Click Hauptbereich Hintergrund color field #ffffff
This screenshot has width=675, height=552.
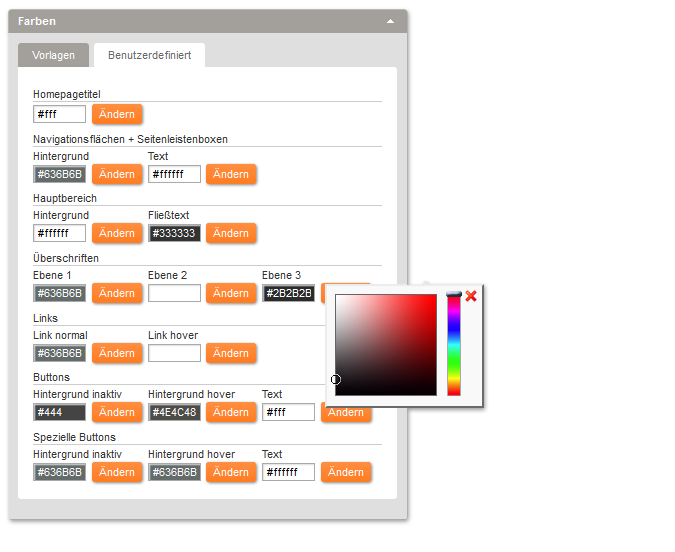[59, 233]
